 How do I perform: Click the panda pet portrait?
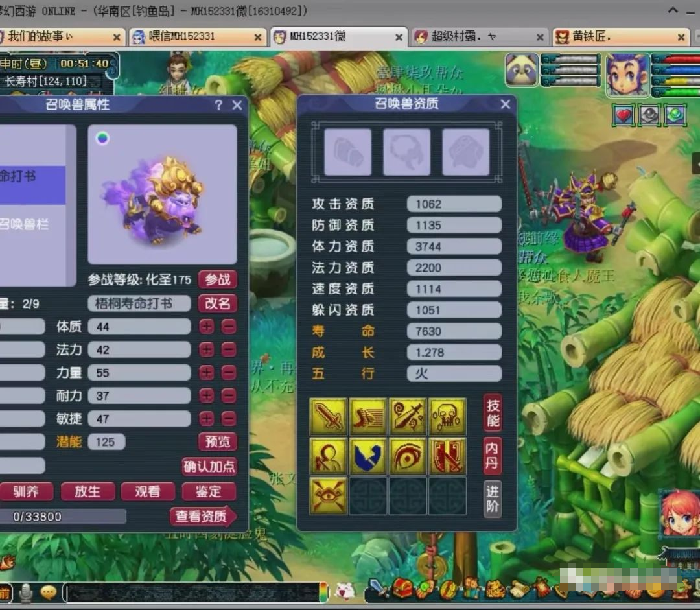click(x=521, y=69)
